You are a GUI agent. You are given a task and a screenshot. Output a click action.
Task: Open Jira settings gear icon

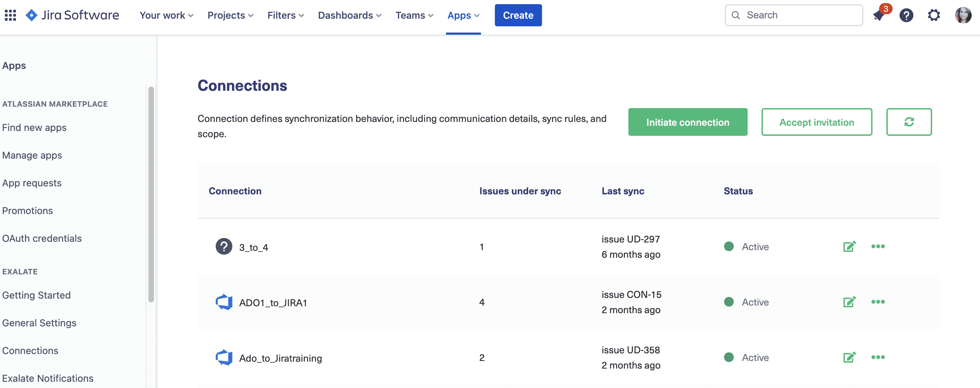934,15
